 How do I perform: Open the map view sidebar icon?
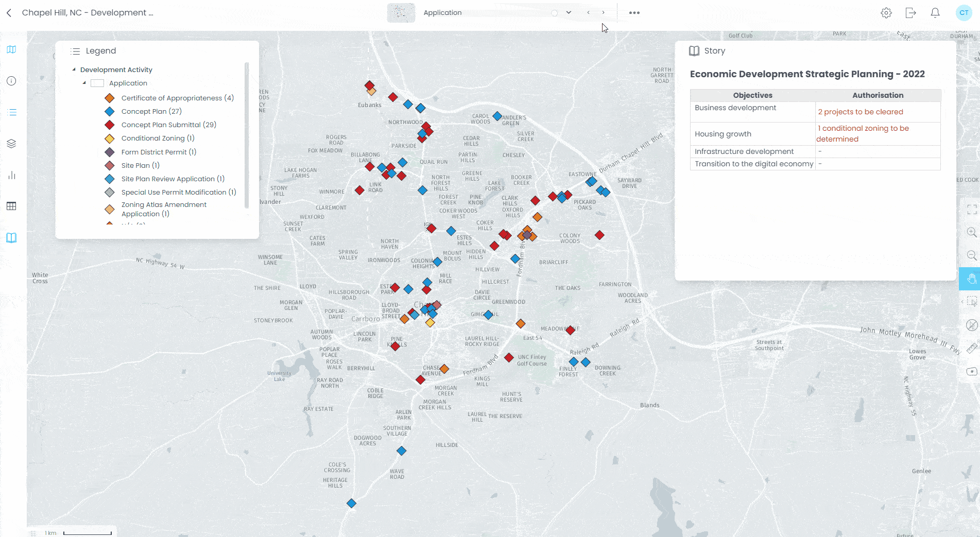(11, 49)
